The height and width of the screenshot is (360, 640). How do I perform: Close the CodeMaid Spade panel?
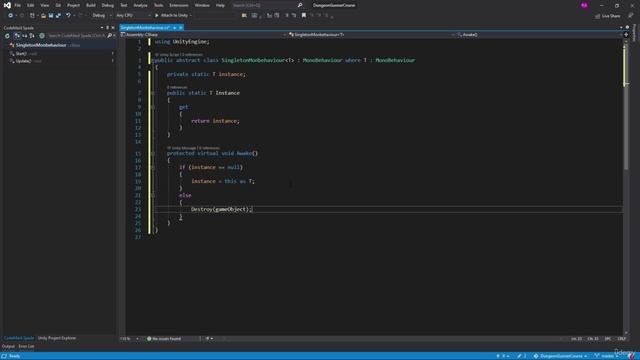coord(113,28)
